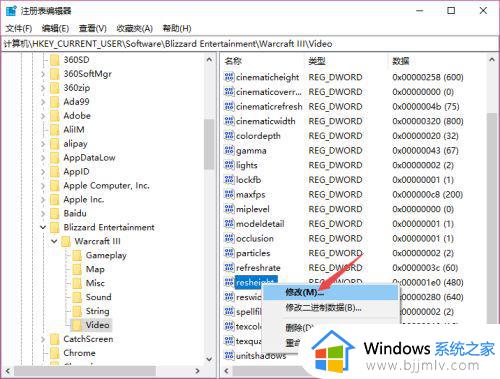Click the modeldetail DWORD value icon
This screenshot has width=500, height=379.
pos(229,224)
